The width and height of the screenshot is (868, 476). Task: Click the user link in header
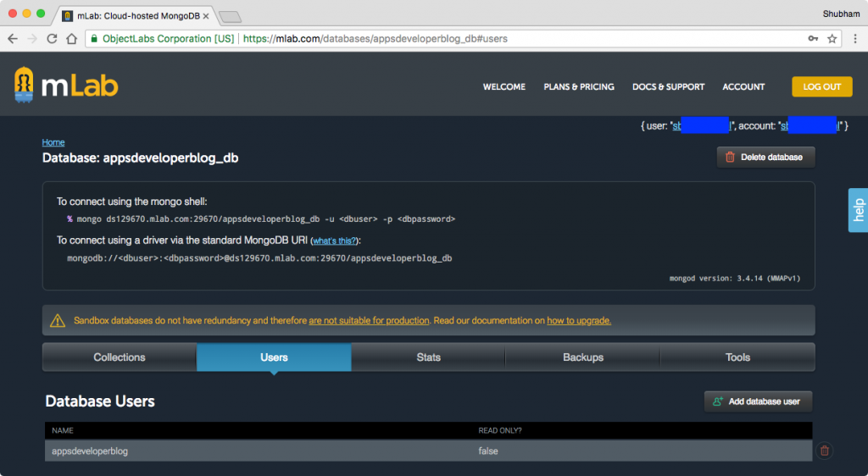point(702,126)
